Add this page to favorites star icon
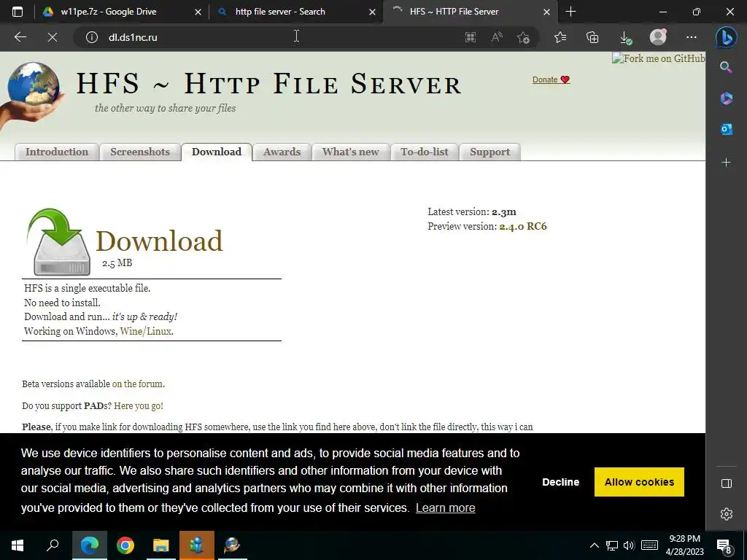Viewport: 747px width, 560px height. pyautogui.click(x=524, y=37)
